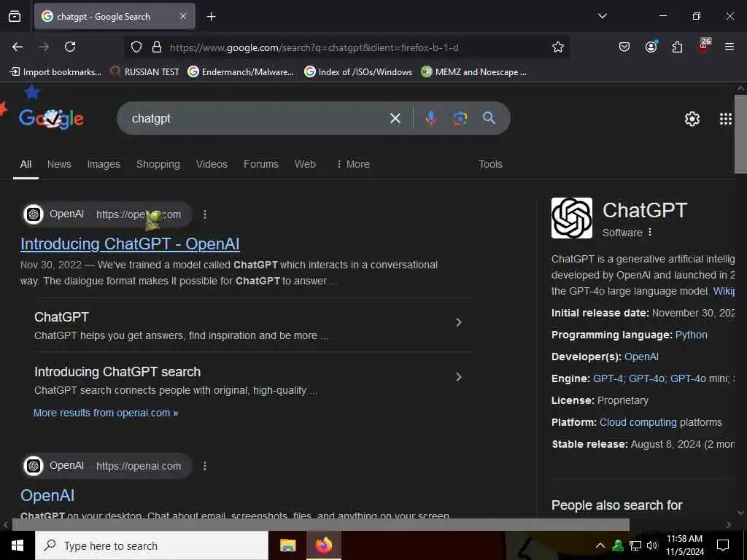The height and width of the screenshot is (560, 747).
Task: Switch to the Forums tab
Action: tap(261, 164)
